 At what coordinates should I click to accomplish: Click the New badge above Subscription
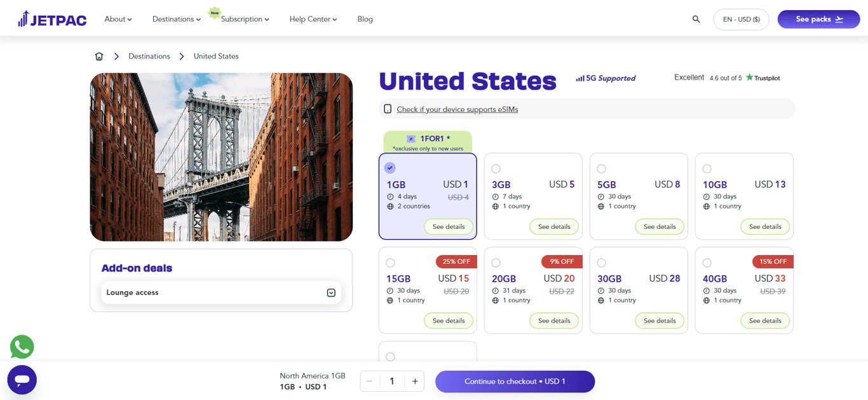[x=215, y=12]
